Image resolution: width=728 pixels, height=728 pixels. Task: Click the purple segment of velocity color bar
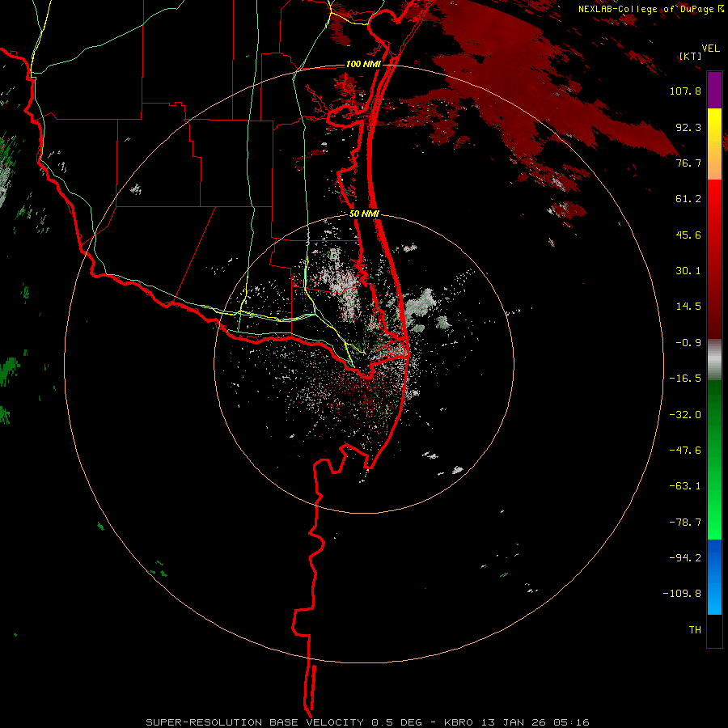click(x=714, y=90)
